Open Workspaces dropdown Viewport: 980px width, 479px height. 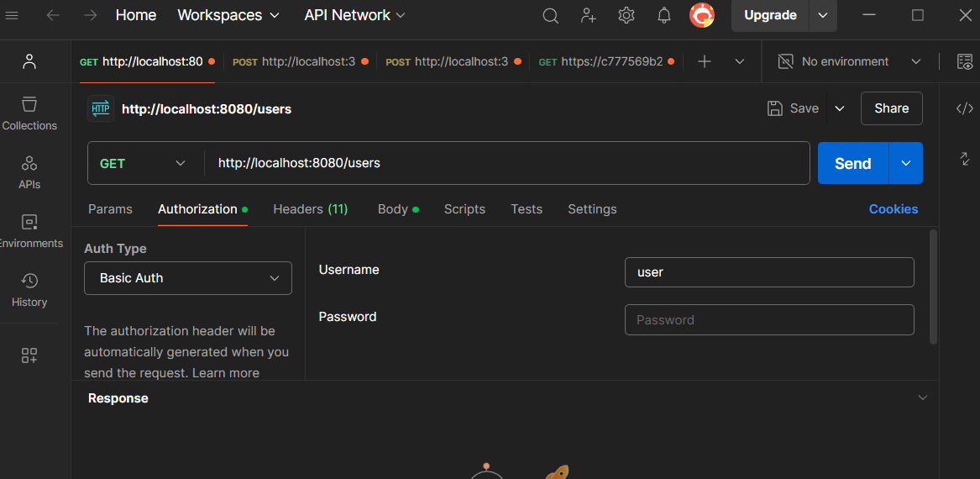point(228,15)
